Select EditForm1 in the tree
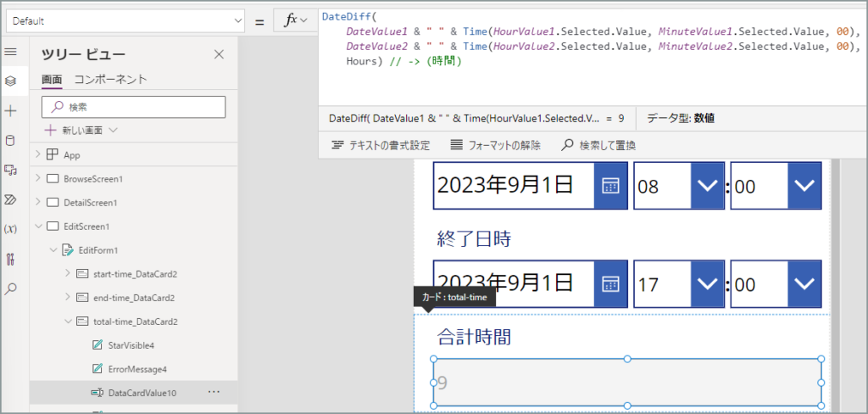868x414 pixels. 98,250
